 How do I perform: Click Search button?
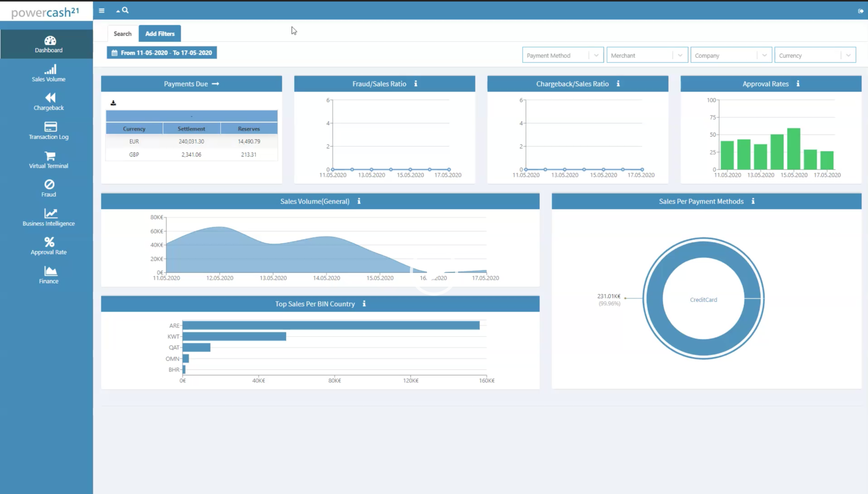click(x=122, y=33)
